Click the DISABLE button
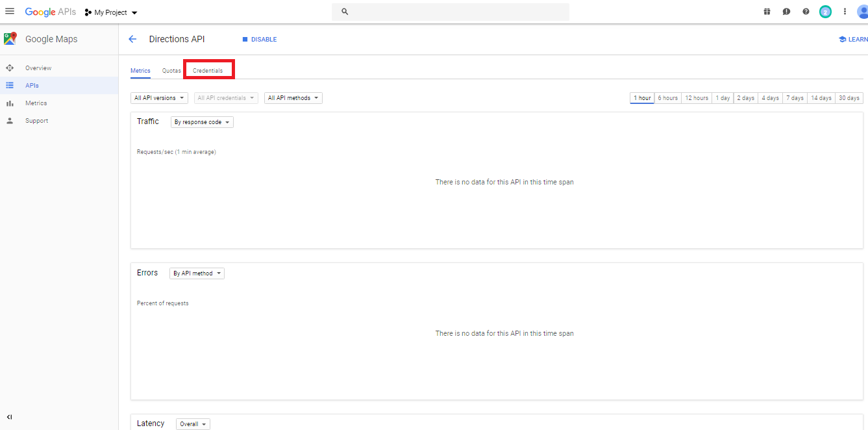Screen dimensions: 868x430 pyautogui.click(x=260, y=40)
